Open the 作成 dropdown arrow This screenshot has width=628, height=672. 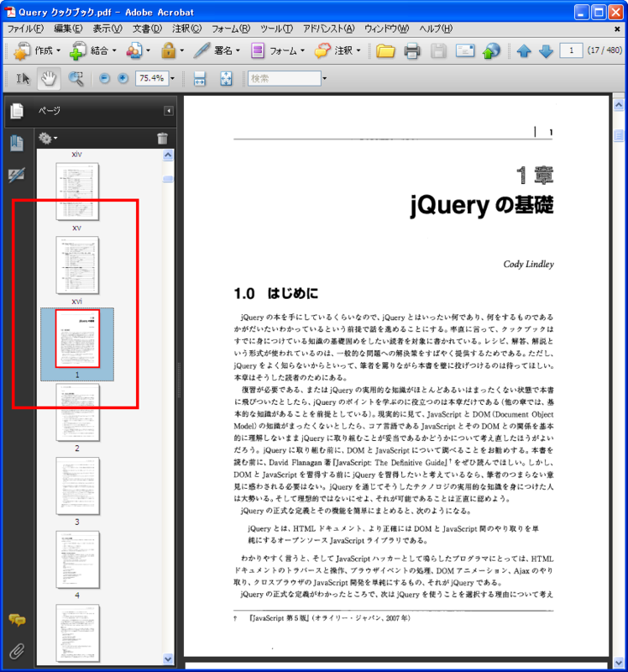(59, 51)
